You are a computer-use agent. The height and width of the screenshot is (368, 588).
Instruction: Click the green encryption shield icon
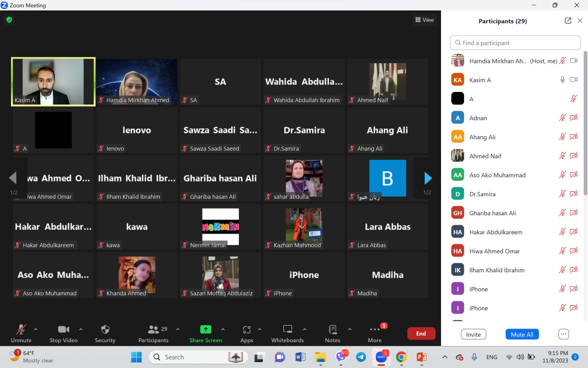(9, 20)
